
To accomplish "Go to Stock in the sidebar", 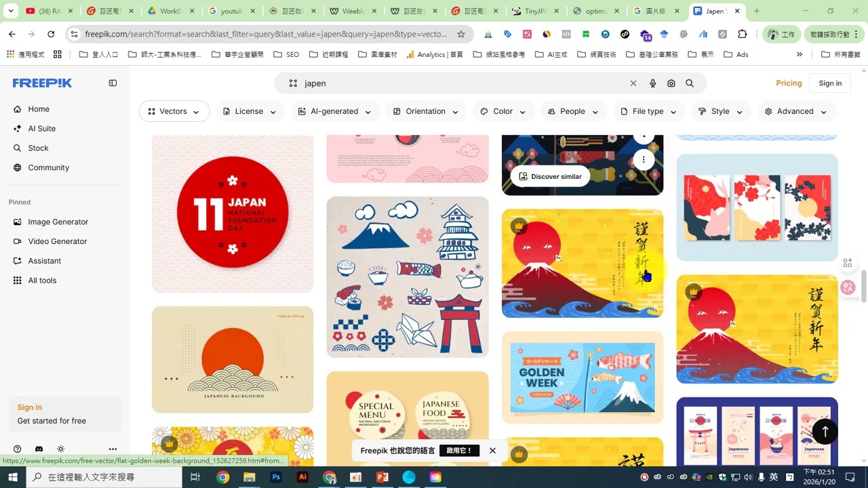I will (x=39, y=148).
